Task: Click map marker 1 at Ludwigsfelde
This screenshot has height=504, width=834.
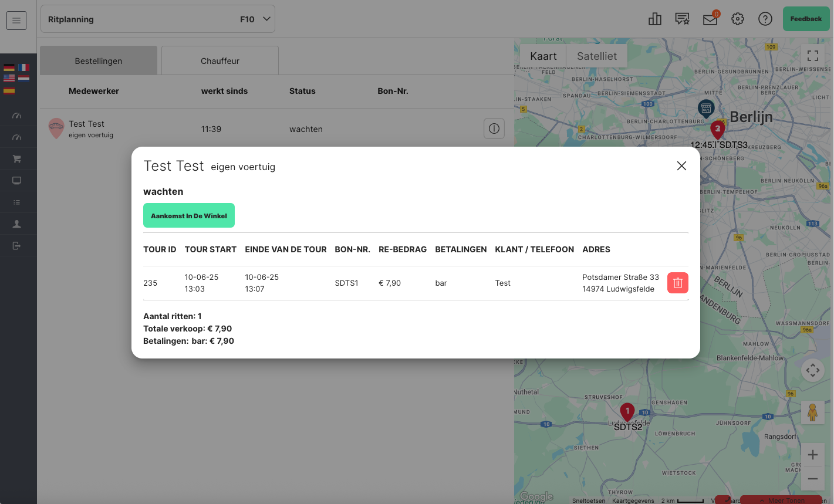Action: tap(627, 412)
